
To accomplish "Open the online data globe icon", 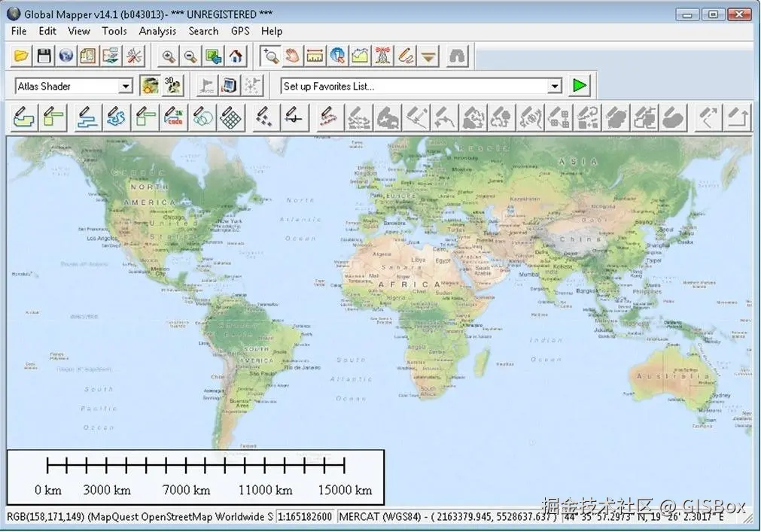I will tap(66, 56).
